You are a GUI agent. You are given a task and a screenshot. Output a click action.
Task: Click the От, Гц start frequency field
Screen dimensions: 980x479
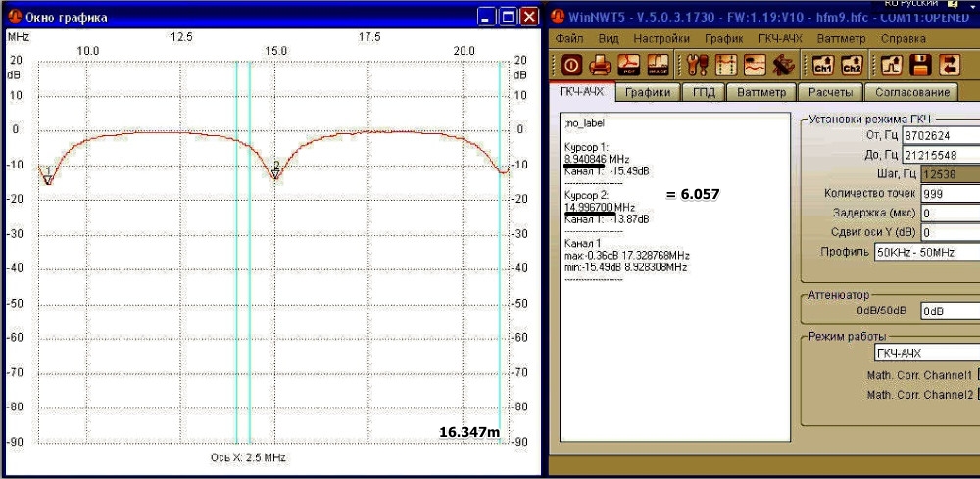point(941,135)
